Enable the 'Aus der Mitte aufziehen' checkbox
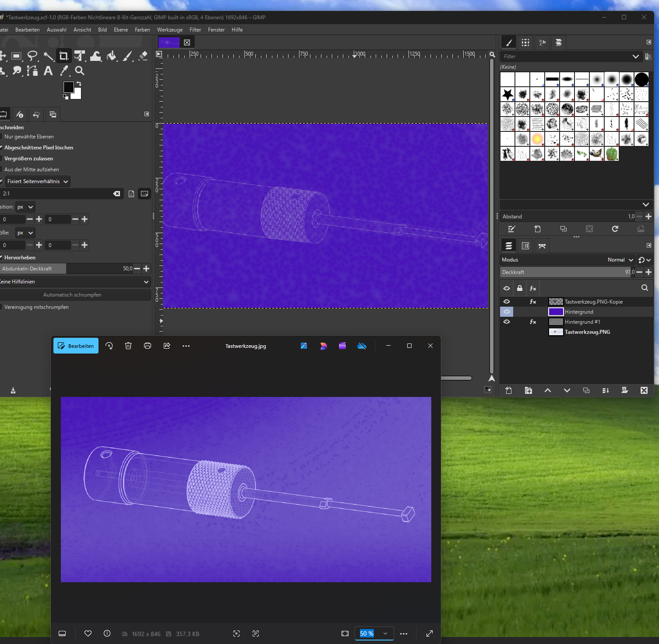 click(x=1, y=170)
